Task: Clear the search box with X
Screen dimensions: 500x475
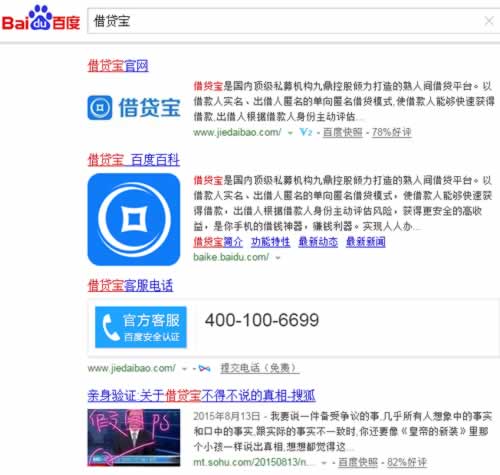Action: [489, 21]
